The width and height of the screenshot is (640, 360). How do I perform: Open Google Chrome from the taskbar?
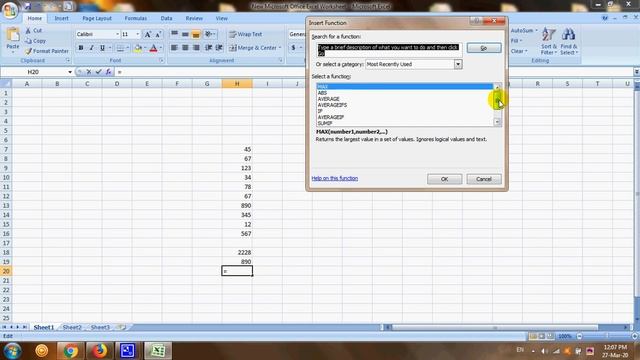pos(71,351)
